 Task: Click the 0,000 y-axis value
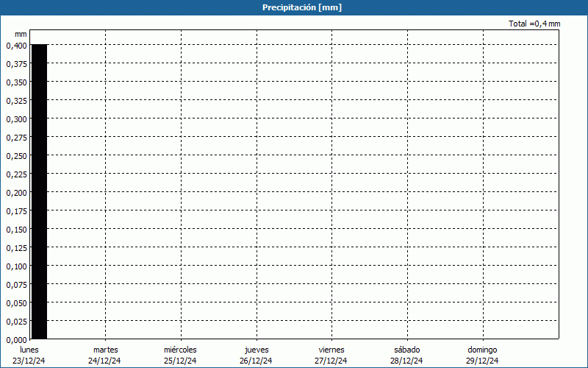(x=16, y=340)
